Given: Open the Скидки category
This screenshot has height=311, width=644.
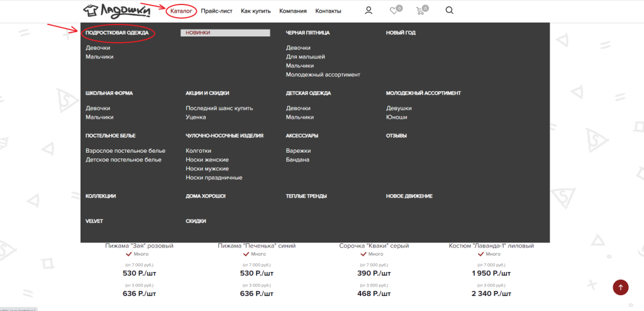Looking at the screenshot, I should click(196, 221).
